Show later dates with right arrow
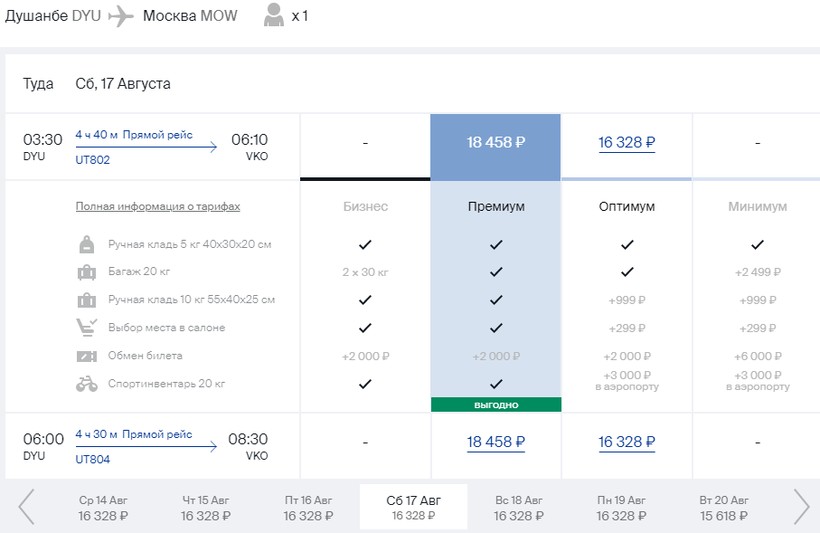 [x=801, y=507]
